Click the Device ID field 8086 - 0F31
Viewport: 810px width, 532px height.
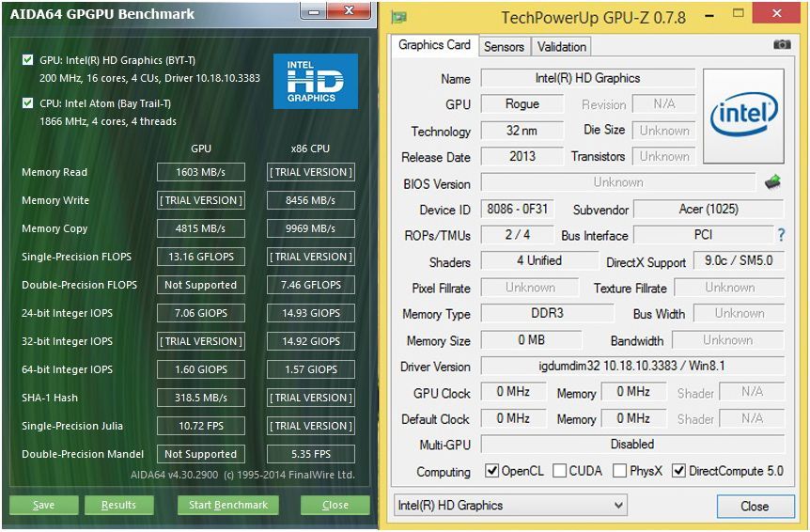(x=517, y=209)
